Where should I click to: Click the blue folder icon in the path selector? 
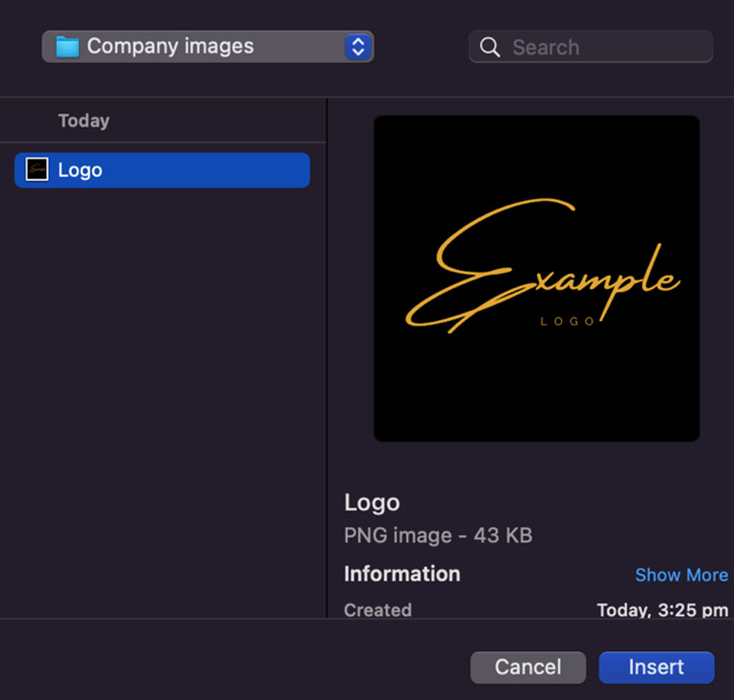coord(68,47)
